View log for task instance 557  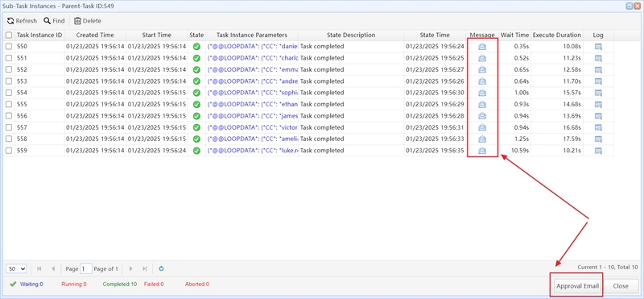(x=598, y=127)
